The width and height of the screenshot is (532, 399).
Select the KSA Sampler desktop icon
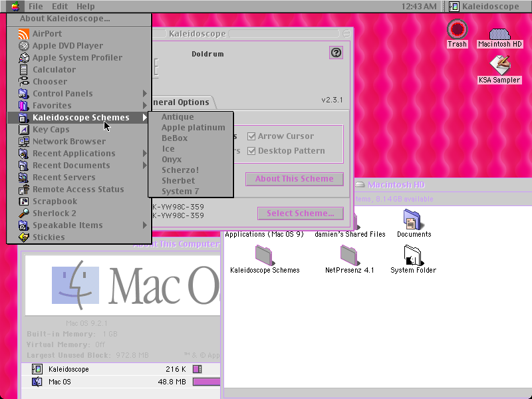tap(500, 65)
